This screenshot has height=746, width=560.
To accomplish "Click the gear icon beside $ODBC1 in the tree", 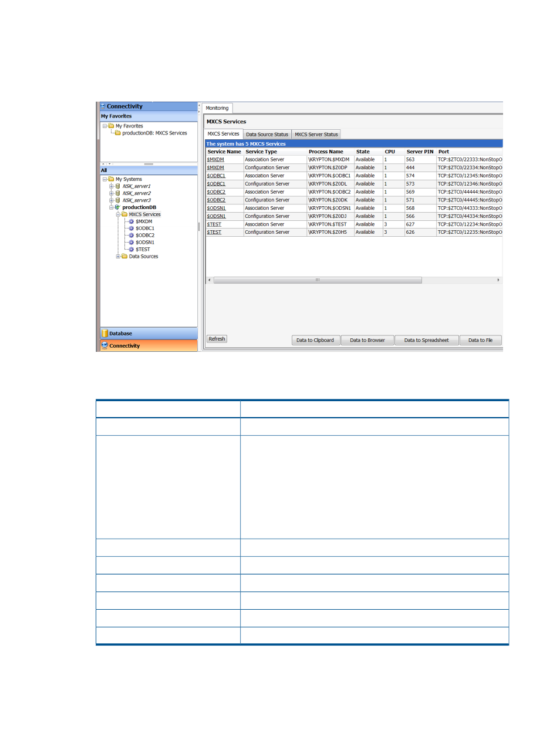I will coord(131,228).
